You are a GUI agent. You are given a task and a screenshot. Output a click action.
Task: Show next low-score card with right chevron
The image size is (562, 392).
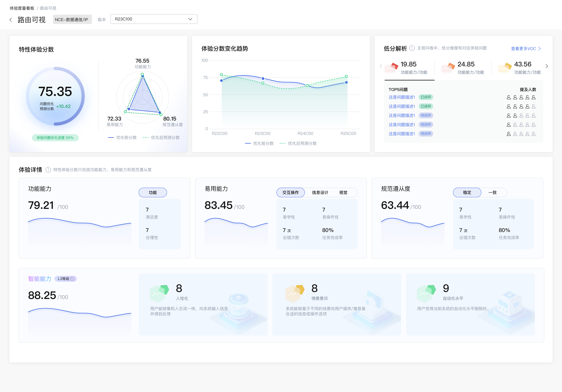(x=547, y=66)
